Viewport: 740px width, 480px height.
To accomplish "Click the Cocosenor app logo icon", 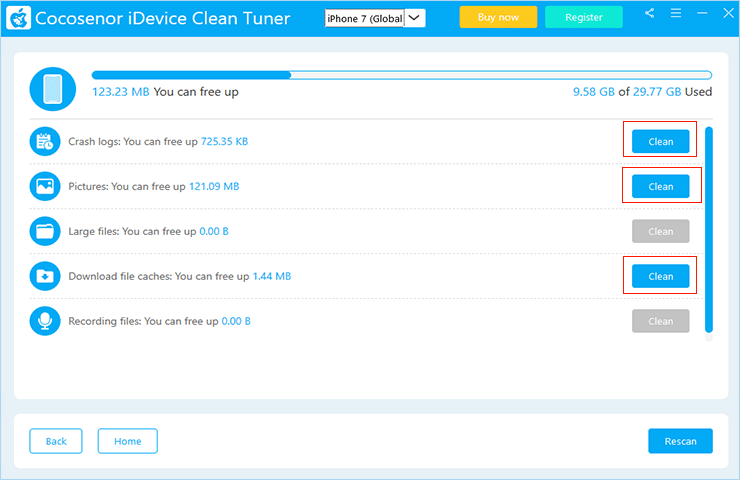I will pyautogui.click(x=18, y=18).
